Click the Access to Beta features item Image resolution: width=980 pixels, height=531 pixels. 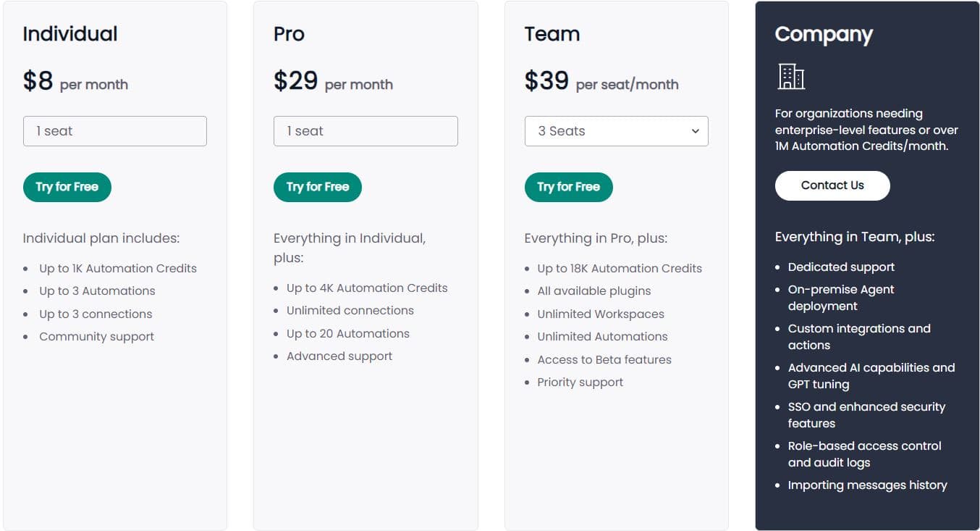coord(604,359)
